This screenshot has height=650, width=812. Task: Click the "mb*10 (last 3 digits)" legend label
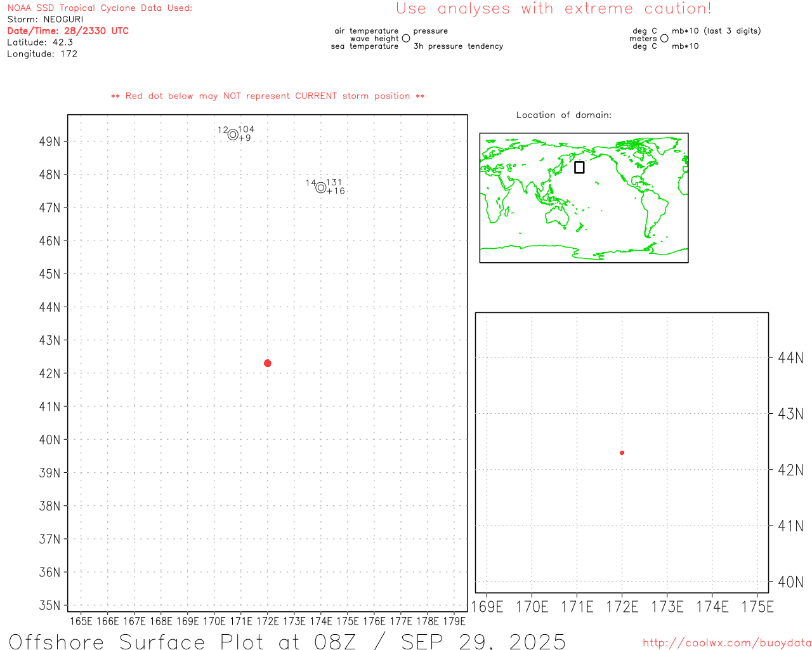[x=716, y=31]
